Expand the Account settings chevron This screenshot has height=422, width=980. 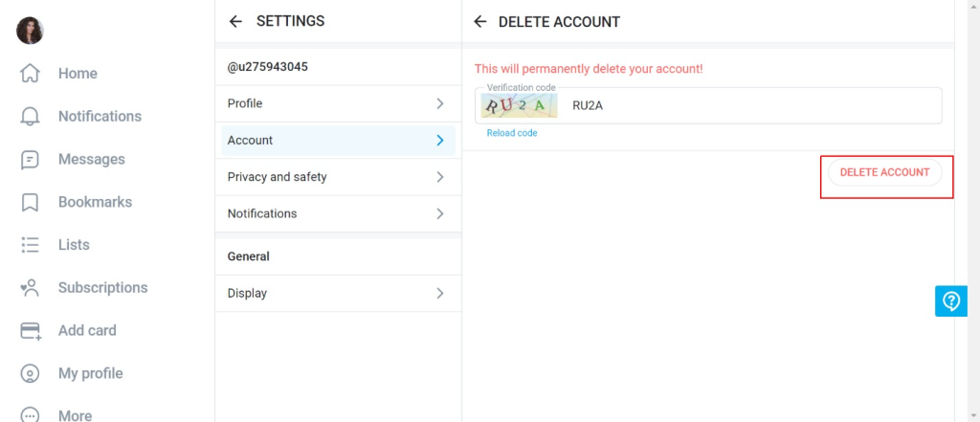[440, 141]
